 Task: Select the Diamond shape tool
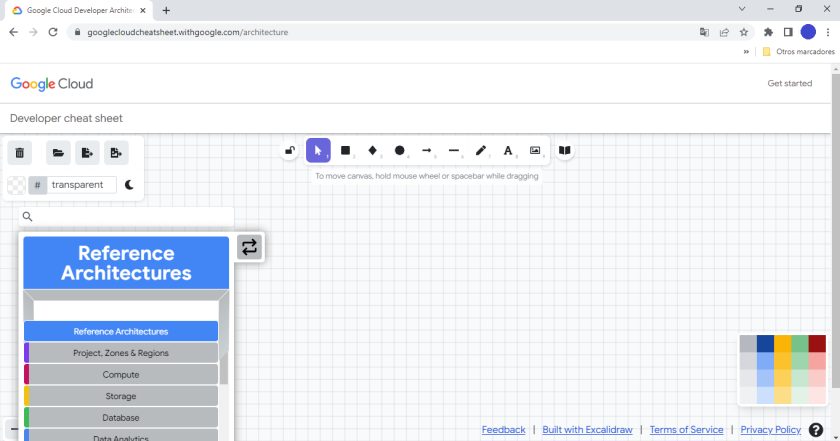(373, 151)
